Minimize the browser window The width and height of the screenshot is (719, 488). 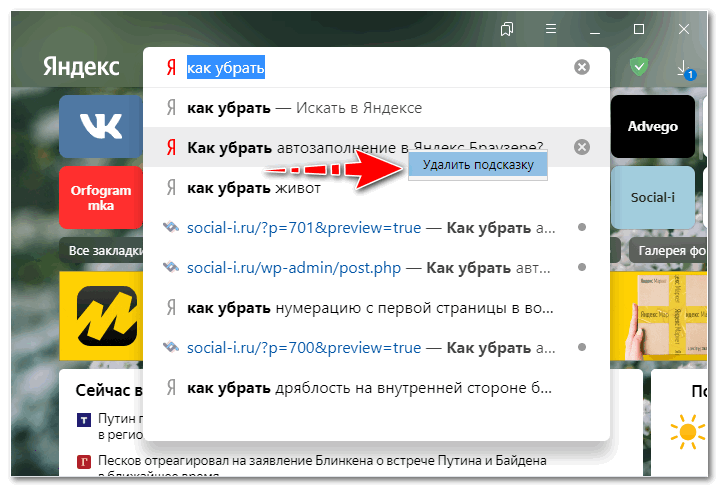point(595,32)
